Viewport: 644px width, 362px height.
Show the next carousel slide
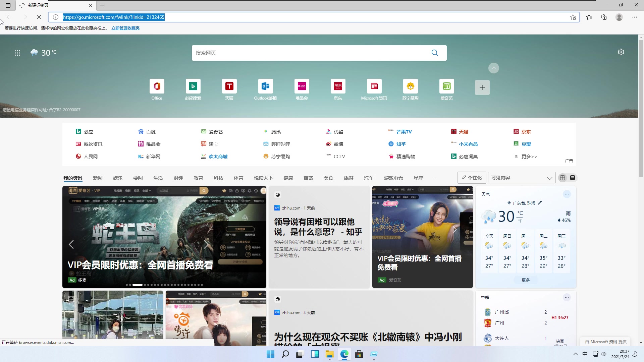point(206,244)
